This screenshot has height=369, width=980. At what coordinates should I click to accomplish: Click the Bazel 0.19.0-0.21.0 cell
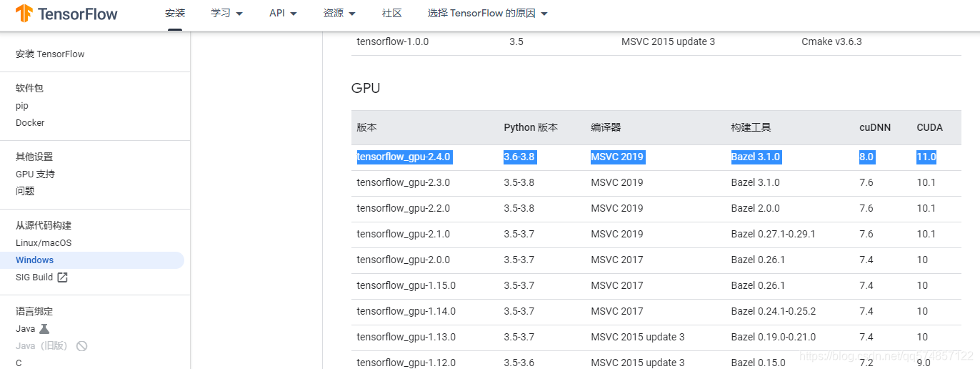click(774, 337)
